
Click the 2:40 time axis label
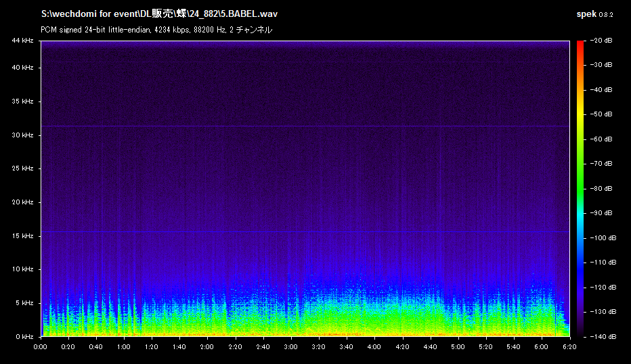pos(263,346)
